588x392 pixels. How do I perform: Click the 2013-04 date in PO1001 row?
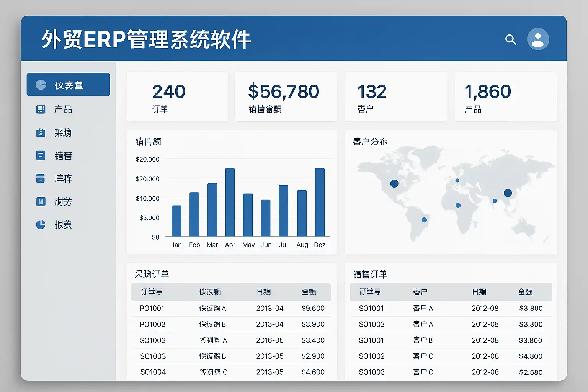click(x=270, y=309)
